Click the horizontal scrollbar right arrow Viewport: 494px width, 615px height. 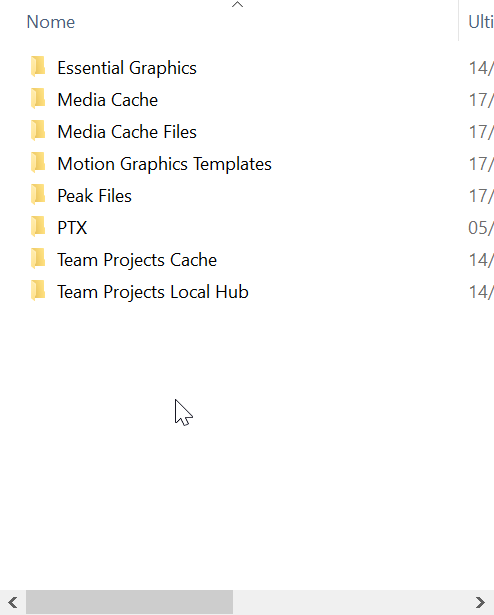point(480,602)
